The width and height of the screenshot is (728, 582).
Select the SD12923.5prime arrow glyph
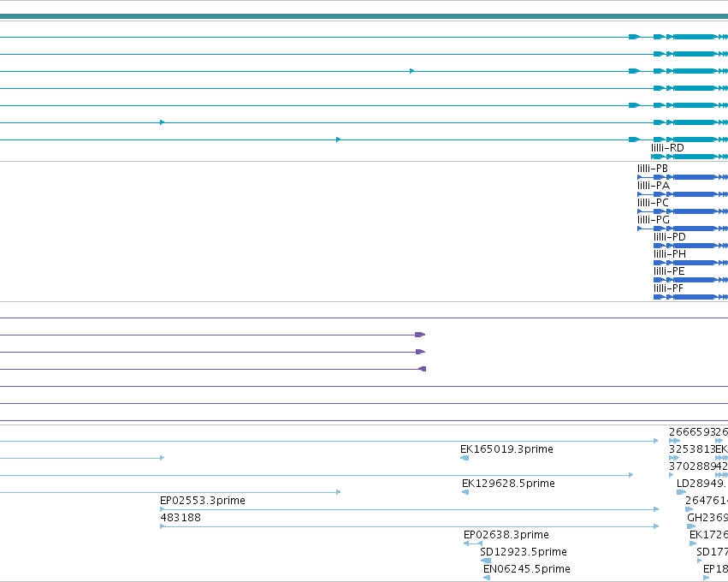click(486, 561)
